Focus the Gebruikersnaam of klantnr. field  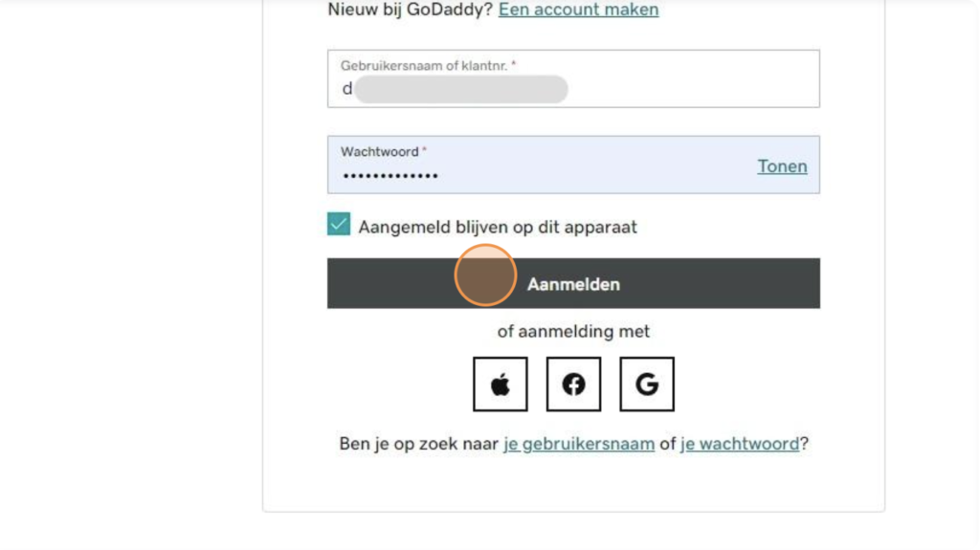(573, 78)
